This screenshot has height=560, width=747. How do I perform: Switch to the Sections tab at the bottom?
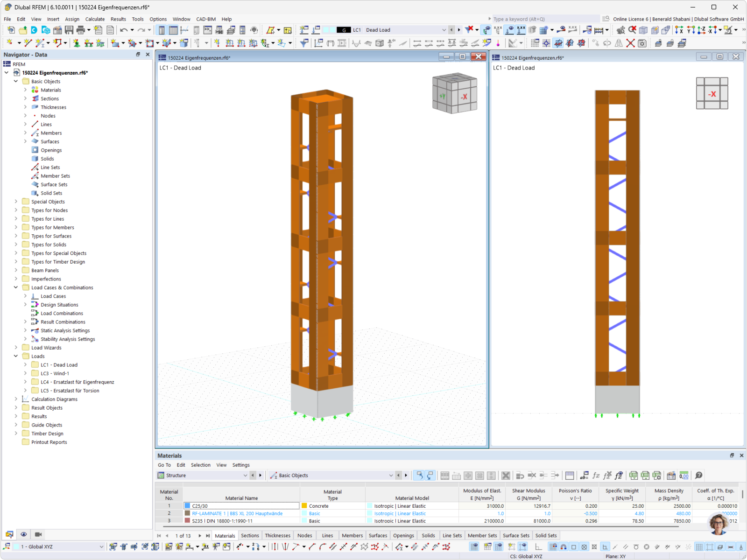pyautogui.click(x=250, y=535)
